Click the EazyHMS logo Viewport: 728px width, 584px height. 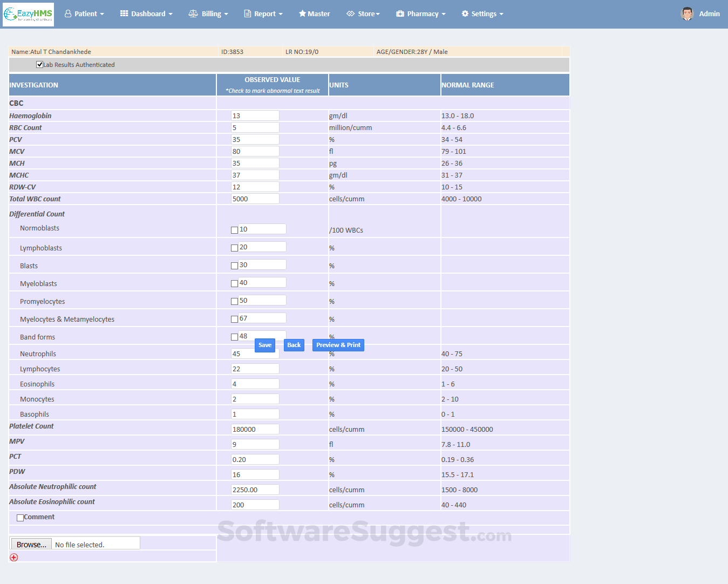click(28, 14)
